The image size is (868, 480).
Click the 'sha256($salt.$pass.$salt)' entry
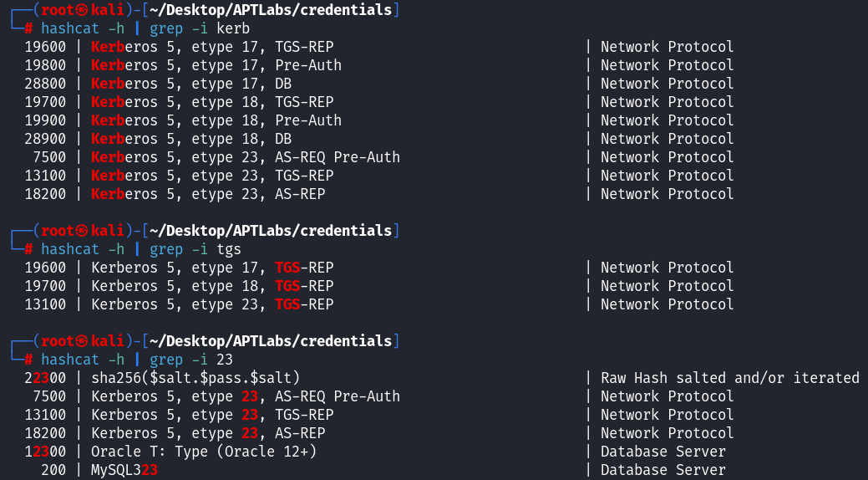(195, 378)
